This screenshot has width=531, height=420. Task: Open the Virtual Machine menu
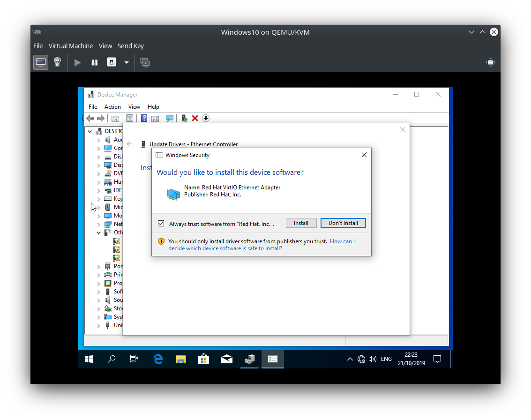coord(71,46)
